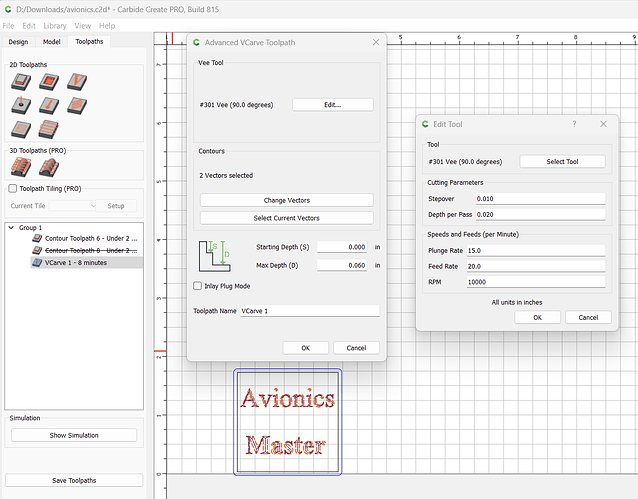Click the Avionics text on canvas
Viewport: 638px width, 499px height.
[287, 398]
